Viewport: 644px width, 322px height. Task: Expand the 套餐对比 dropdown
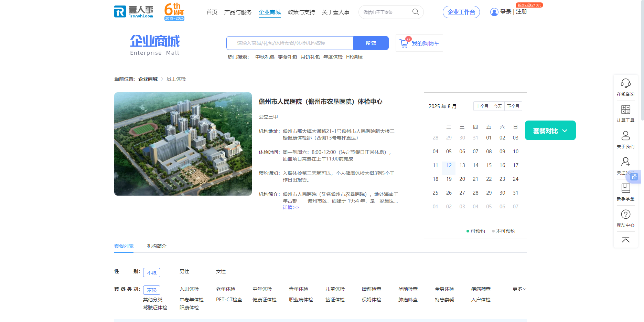[550, 131]
